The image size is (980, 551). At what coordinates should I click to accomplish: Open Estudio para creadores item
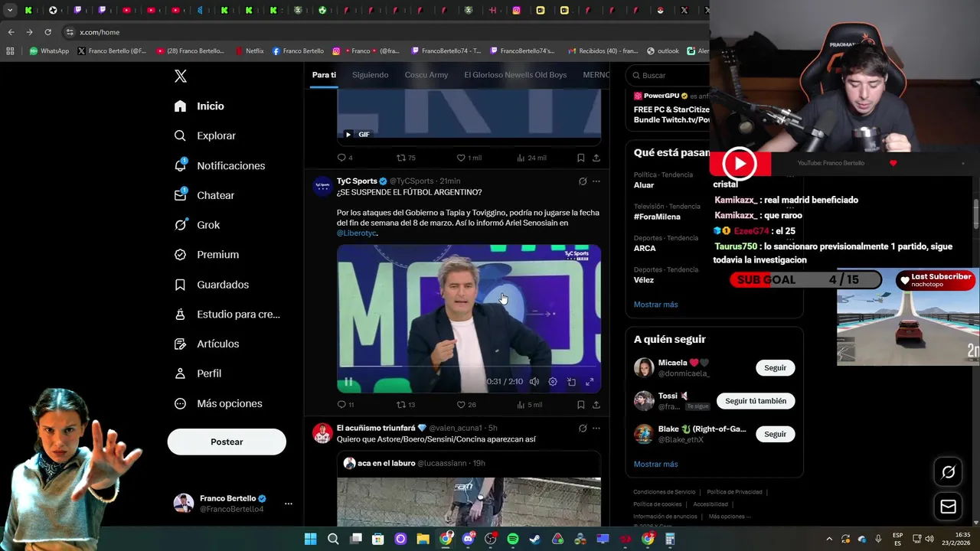pos(227,314)
